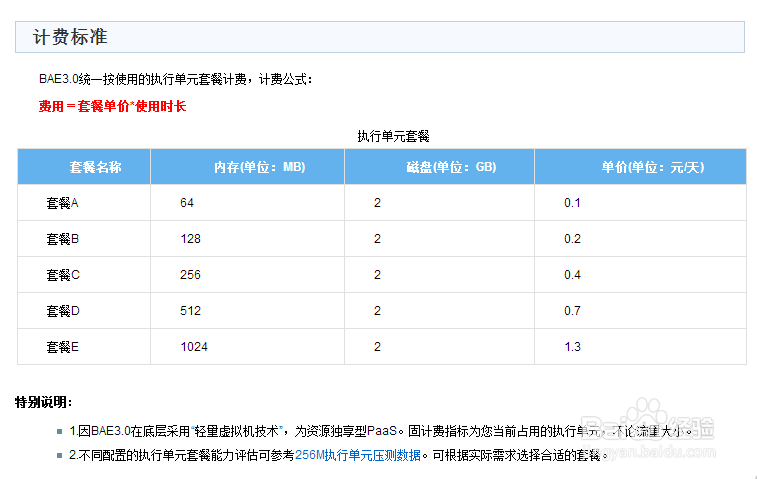Click memory value 1024 for 套餐E
Viewport: 757px width, 479px height.
tap(194, 347)
